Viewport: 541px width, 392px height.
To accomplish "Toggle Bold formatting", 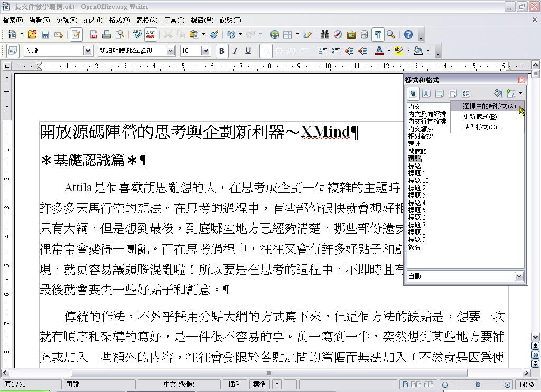I will (222, 51).
